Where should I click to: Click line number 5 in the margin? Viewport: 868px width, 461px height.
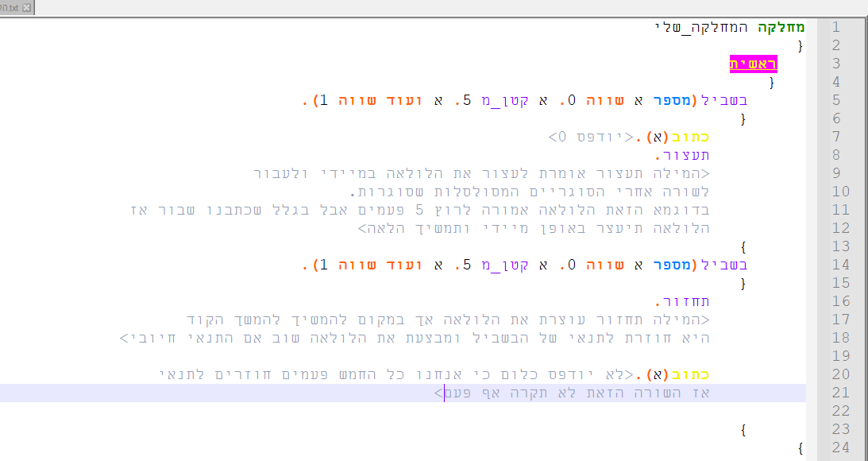coord(836,100)
